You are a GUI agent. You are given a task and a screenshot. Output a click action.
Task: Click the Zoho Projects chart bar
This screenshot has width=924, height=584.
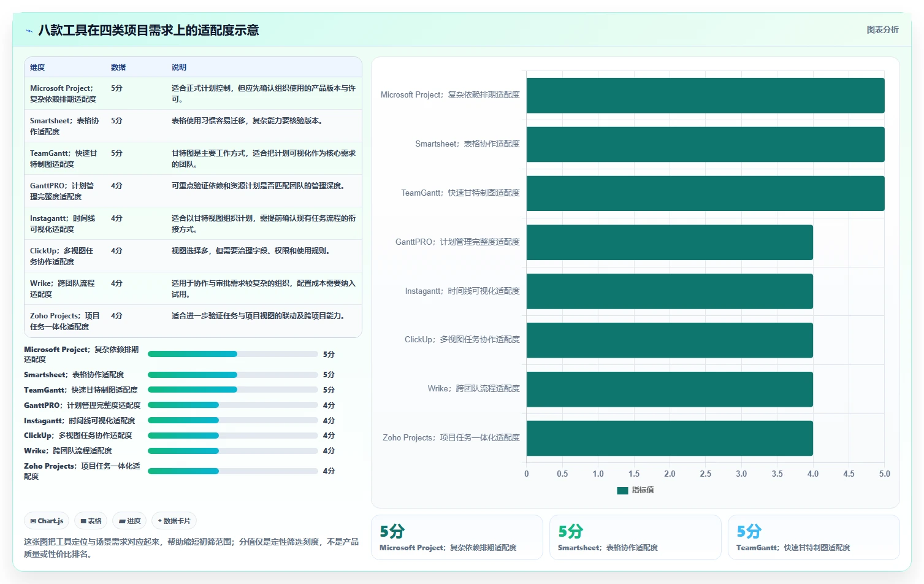tap(670, 438)
